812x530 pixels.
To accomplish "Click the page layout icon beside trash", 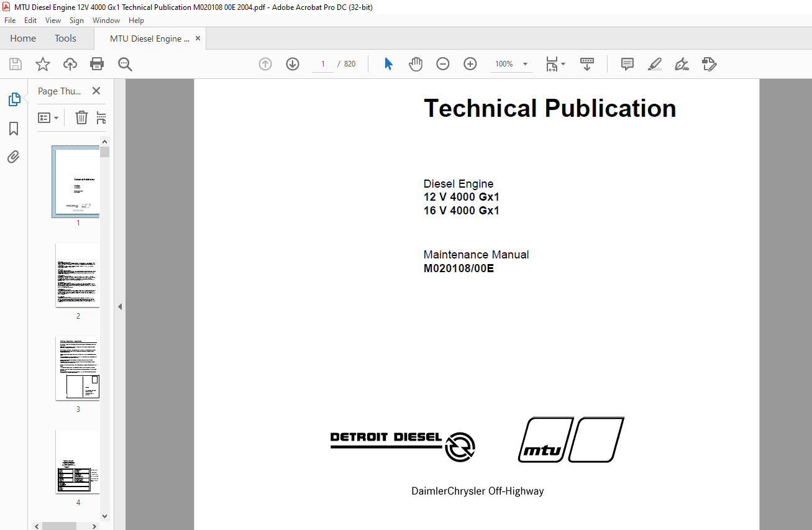I will click(102, 117).
